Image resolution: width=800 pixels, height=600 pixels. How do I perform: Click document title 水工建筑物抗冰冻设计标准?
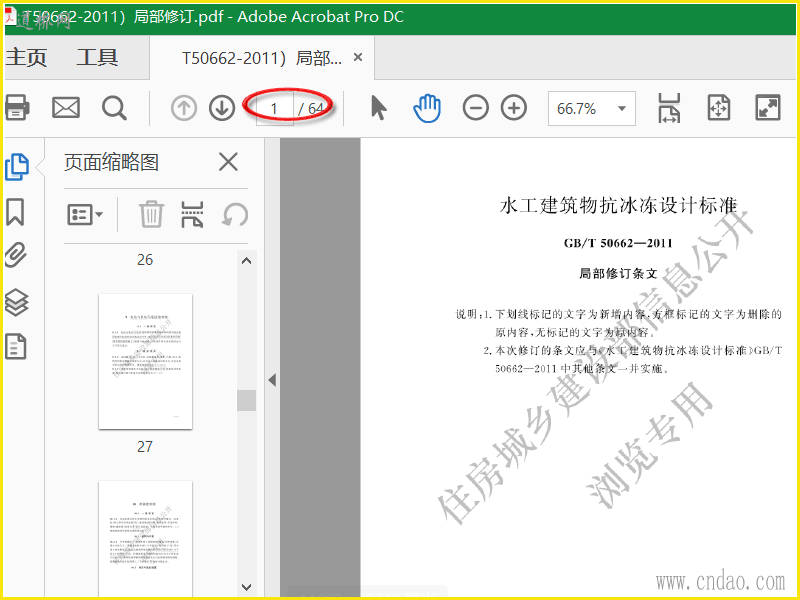click(x=618, y=205)
